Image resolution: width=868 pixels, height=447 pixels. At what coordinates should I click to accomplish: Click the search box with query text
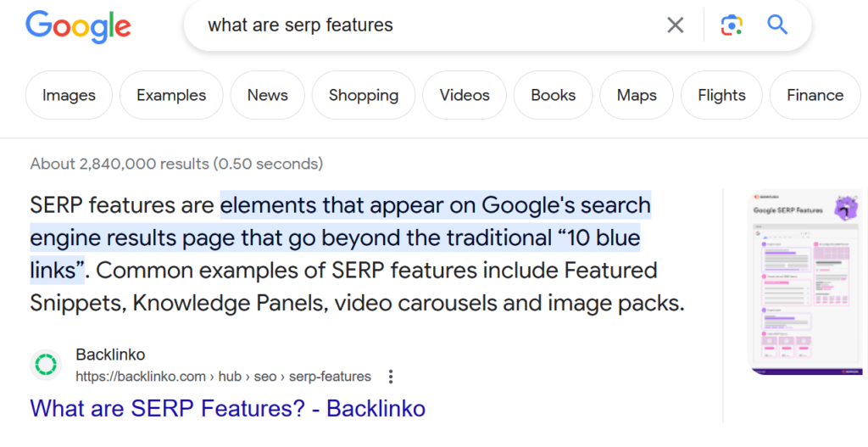(424, 25)
